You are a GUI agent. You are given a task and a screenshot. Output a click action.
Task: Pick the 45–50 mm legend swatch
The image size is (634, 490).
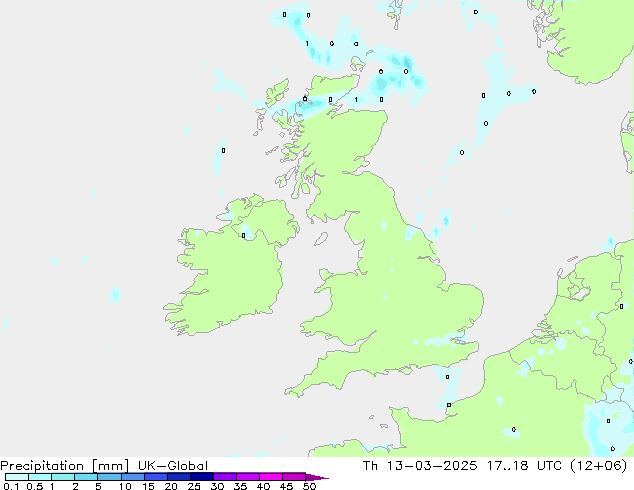click(x=294, y=477)
